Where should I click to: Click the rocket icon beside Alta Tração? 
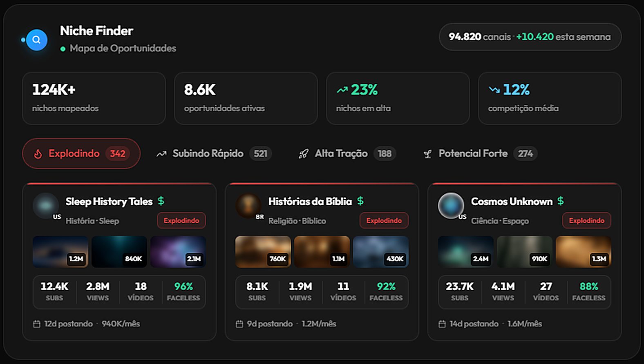tap(304, 154)
